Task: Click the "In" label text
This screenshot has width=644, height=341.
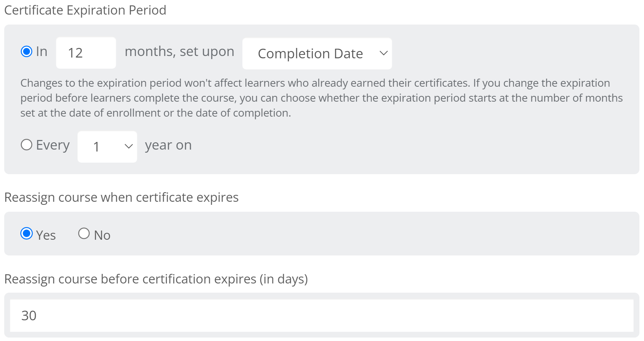Action: coord(42,51)
